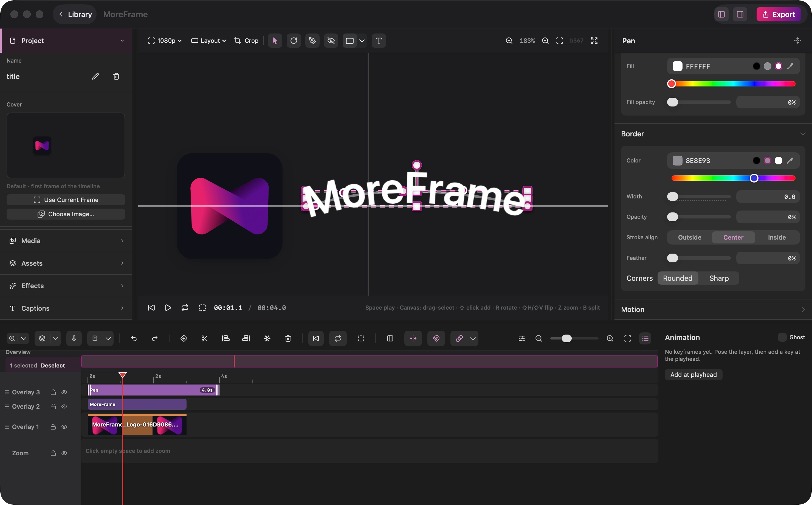
Task: Fit canvas to view icon
Action: point(560,41)
